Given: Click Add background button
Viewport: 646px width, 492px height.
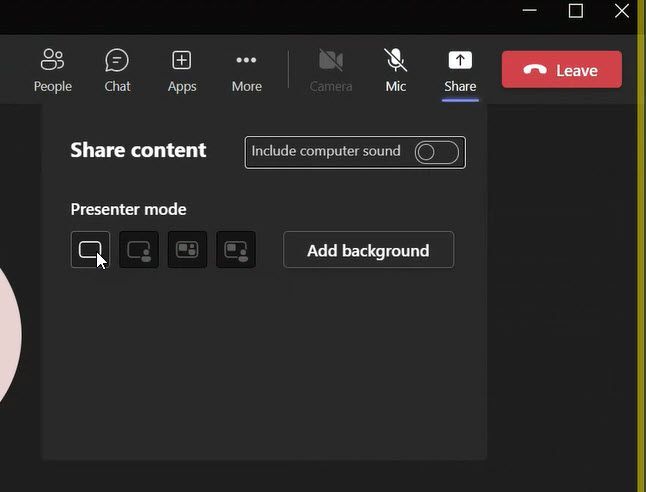Looking at the screenshot, I should [x=368, y=250].
